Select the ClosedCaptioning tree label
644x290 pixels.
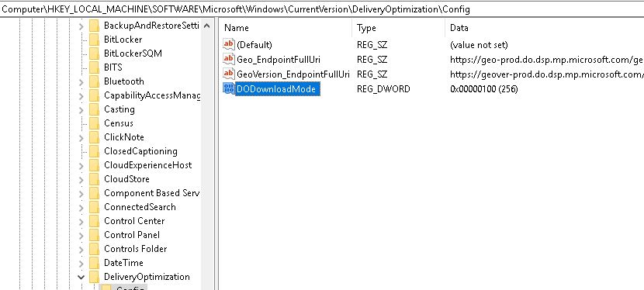(140, 151)
